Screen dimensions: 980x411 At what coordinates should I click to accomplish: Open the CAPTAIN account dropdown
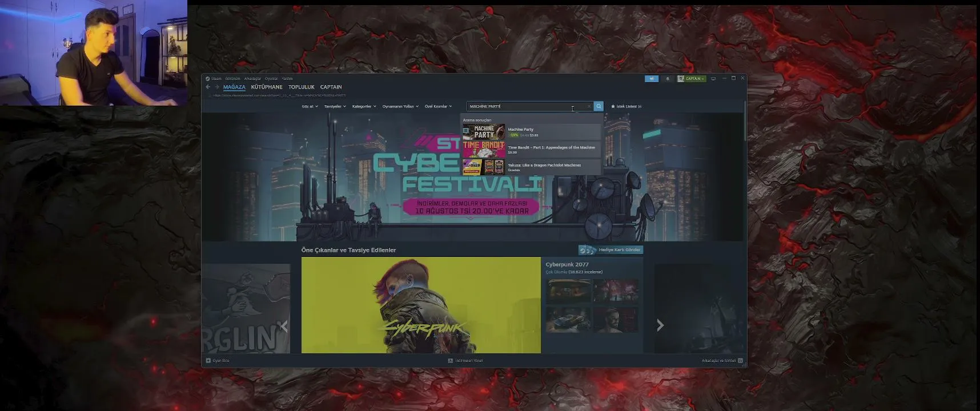point(692,79)
